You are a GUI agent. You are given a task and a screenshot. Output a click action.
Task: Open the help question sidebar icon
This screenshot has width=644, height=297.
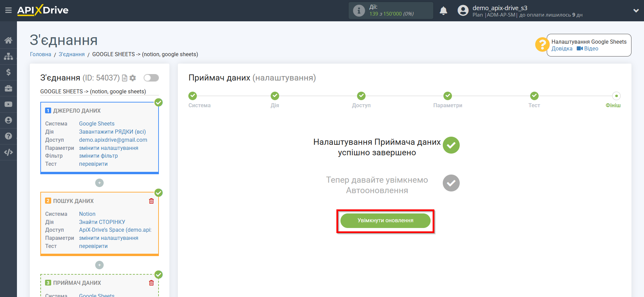click(8, 136)
